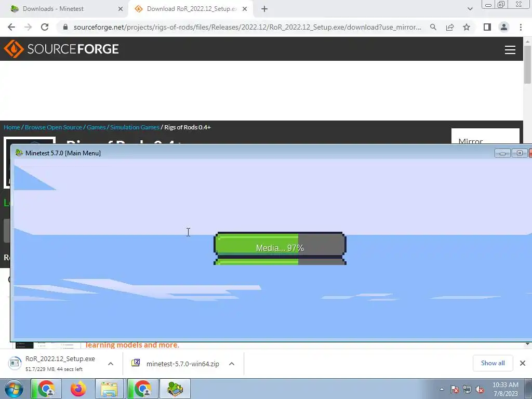Open the Games breadcrumb link

point(96,127)
